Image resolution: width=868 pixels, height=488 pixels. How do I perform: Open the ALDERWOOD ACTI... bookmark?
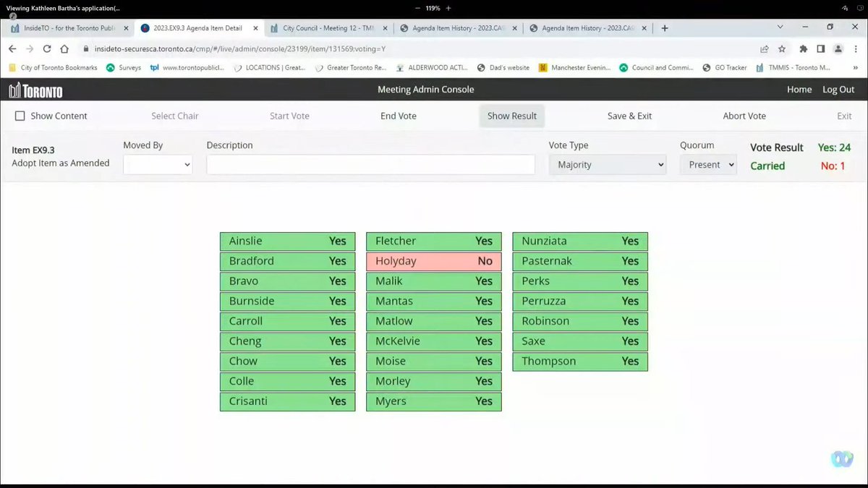(x=433, y=68)
